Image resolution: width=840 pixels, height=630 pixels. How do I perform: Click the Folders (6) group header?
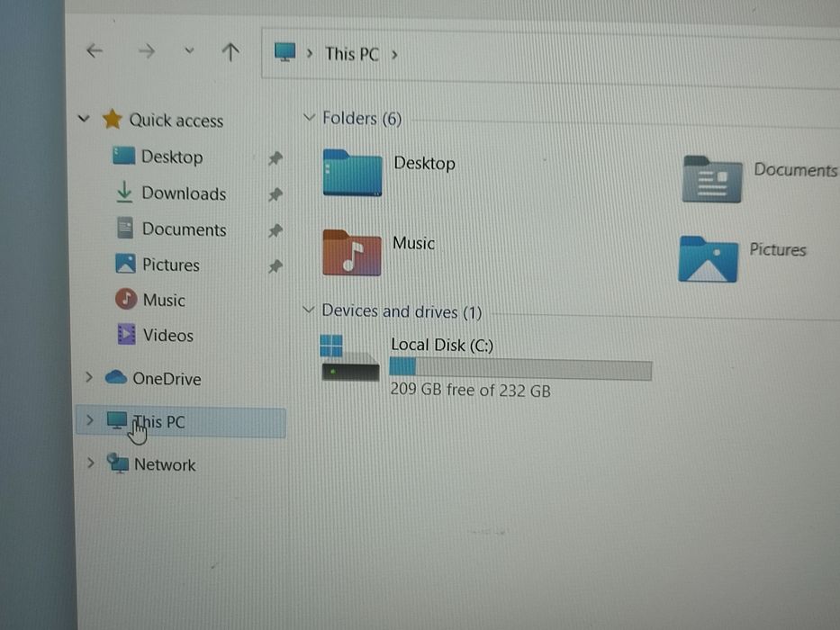362,119
